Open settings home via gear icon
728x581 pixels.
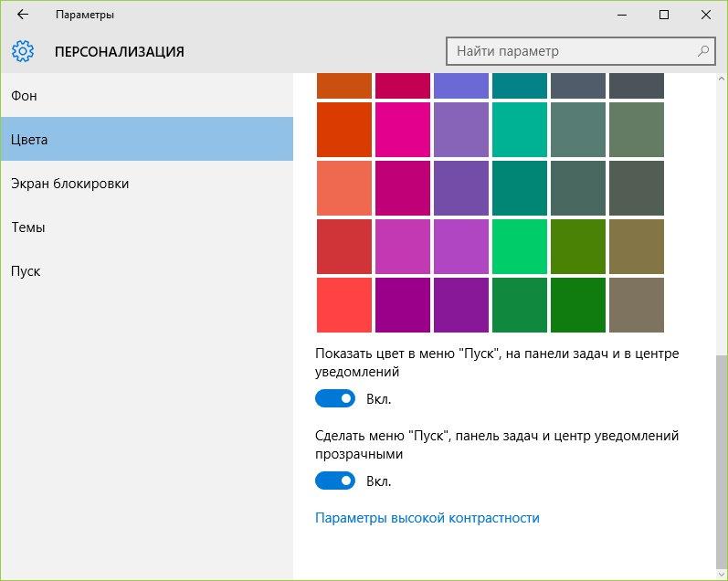point(23,51)
